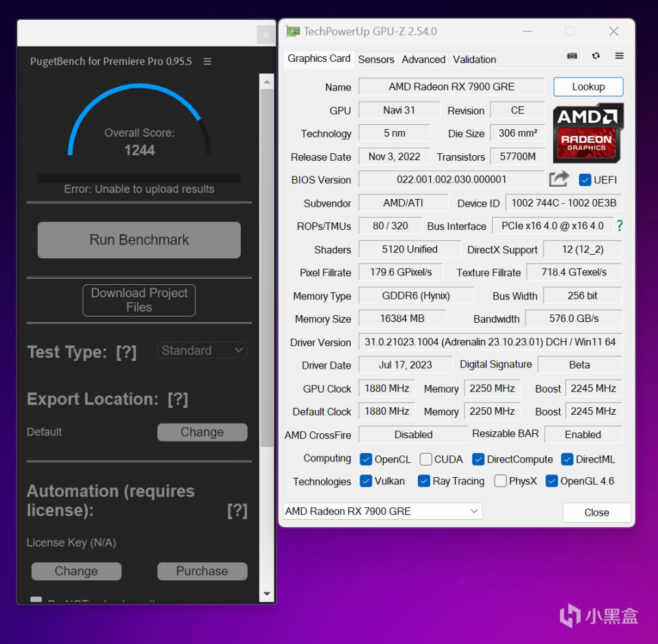Switch to the Graphics Card tab
This screenshot has width=658, height=644.
(319, 59)
